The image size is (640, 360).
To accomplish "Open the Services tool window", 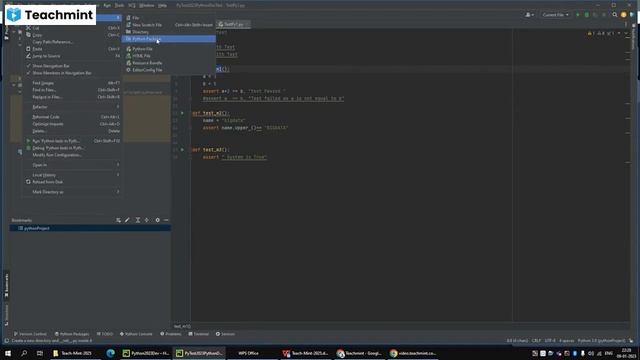I will pyautogui.click(x=225, y=334).
